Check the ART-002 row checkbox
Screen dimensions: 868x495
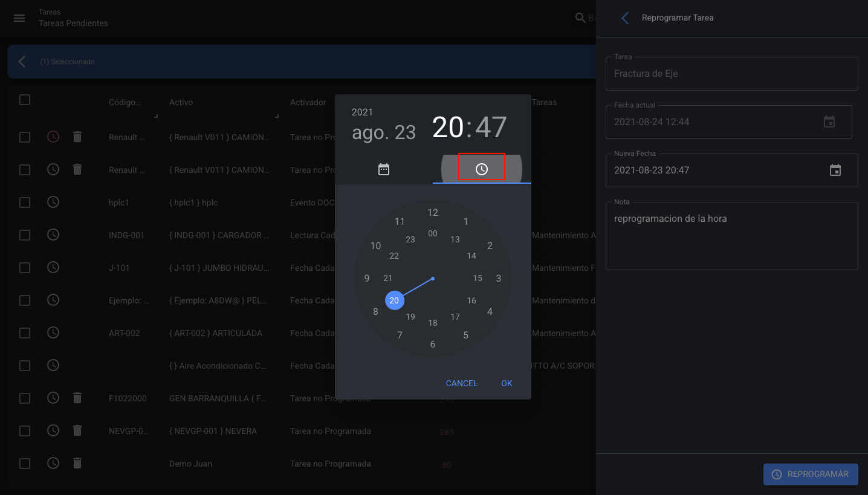click(25, 333)
